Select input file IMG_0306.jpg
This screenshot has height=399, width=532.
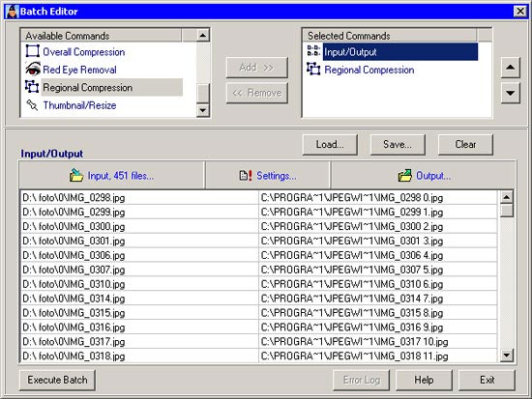(x=139, y=255)
